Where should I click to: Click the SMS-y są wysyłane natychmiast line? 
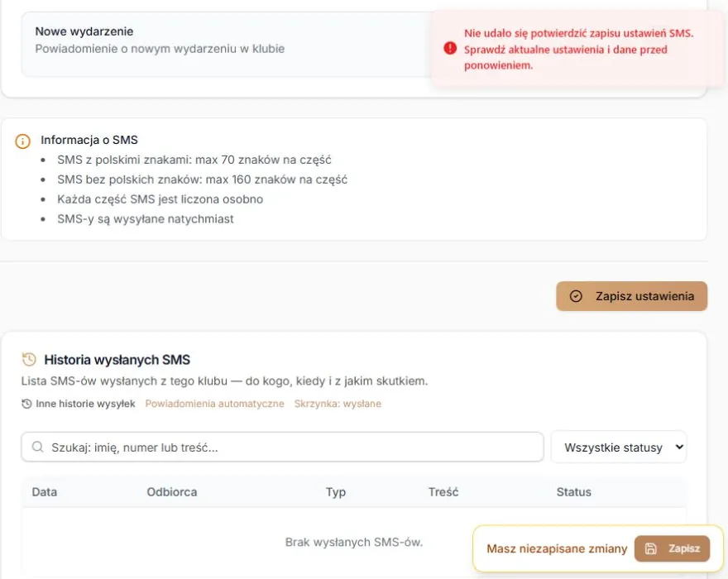[146, 218]
